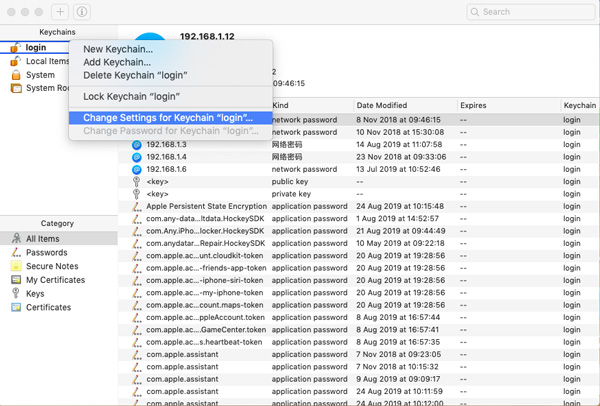Click date 13 Jul 2019 at 10:52:46

click(x=398, y=169)
